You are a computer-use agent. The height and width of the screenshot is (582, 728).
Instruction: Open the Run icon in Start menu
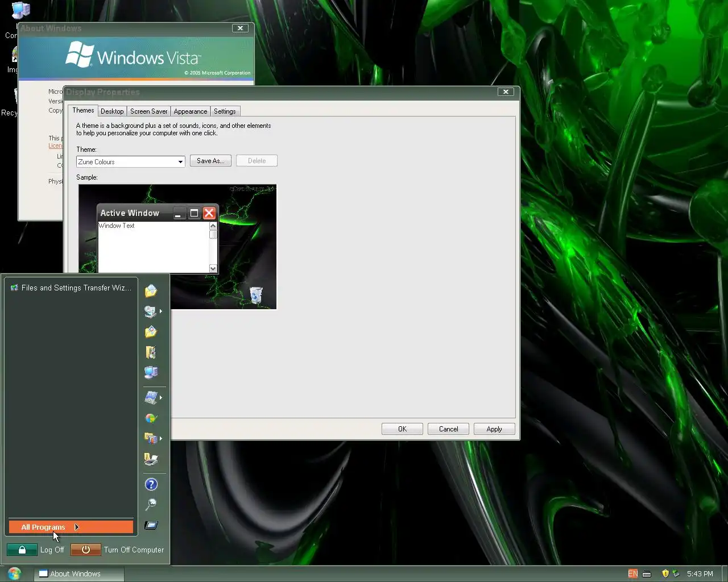151,525
